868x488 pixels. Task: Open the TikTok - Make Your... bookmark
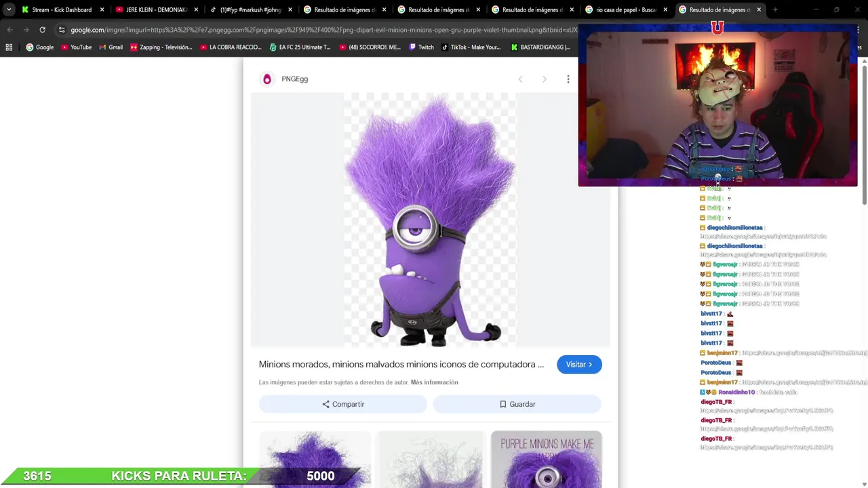(471, 47)
